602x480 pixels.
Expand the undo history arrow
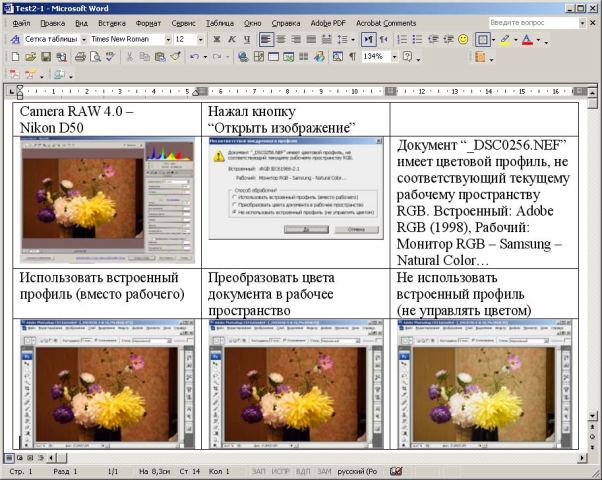(205, 58)
